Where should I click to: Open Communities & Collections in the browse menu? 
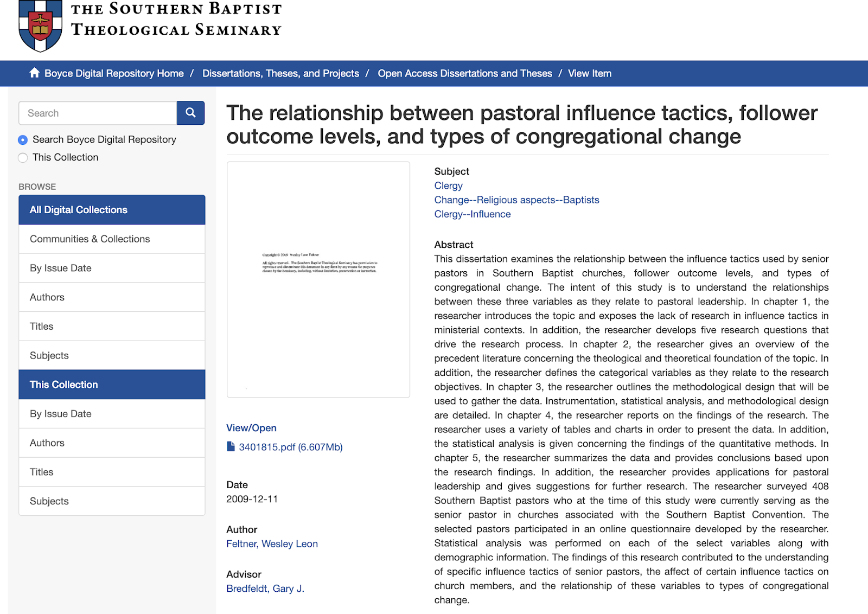112,239
